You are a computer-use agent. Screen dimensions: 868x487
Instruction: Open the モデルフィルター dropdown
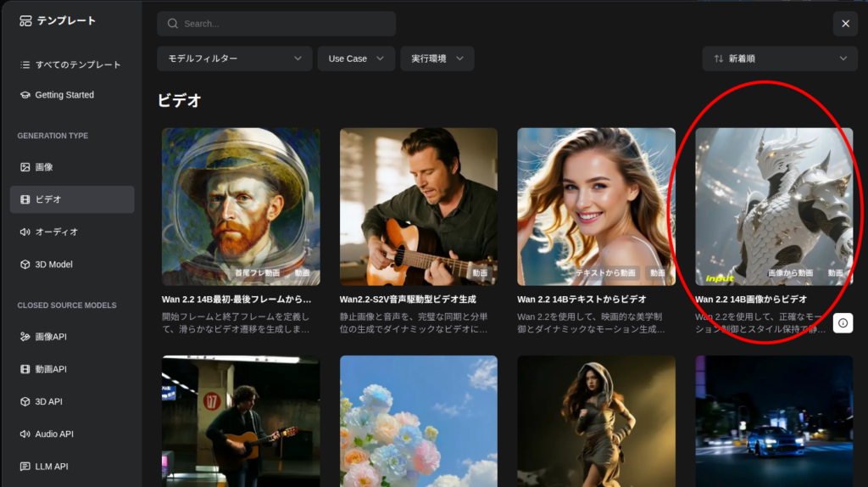coord(235,59)
